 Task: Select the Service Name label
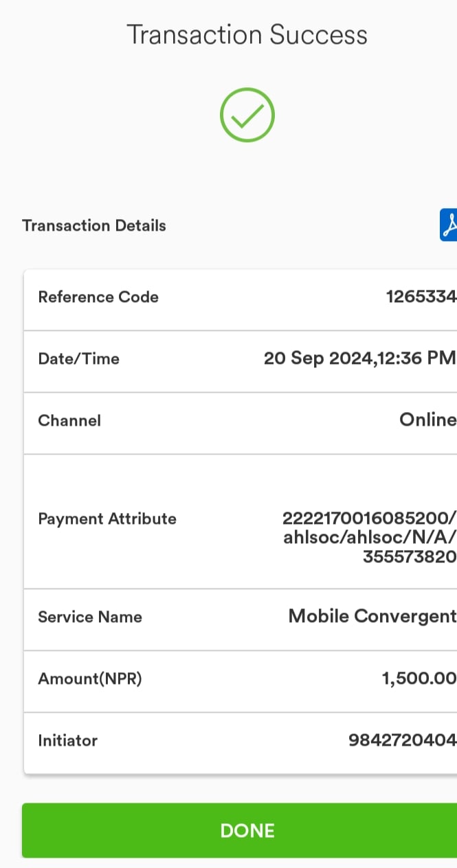pyautogui.click(x=90, y=617)
